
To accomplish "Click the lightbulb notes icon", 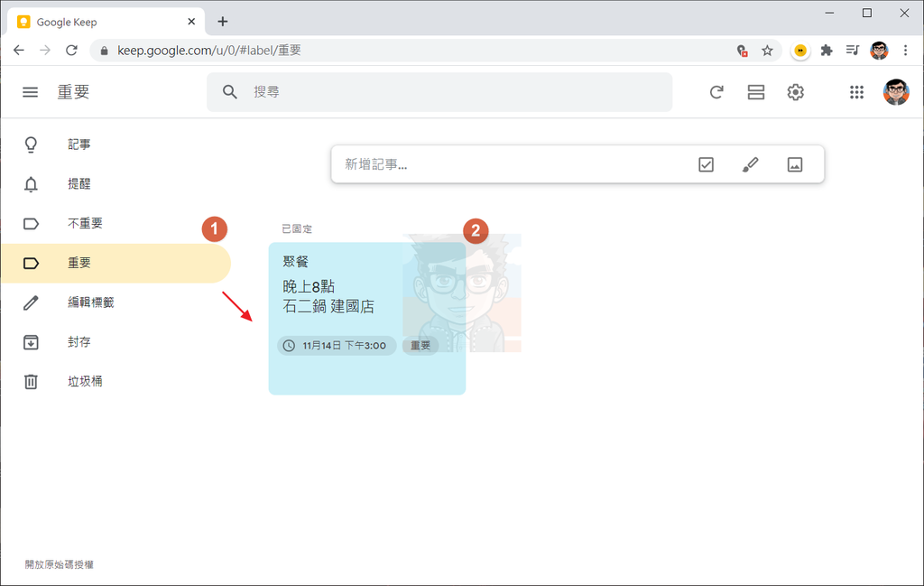I will pos(31,144).
